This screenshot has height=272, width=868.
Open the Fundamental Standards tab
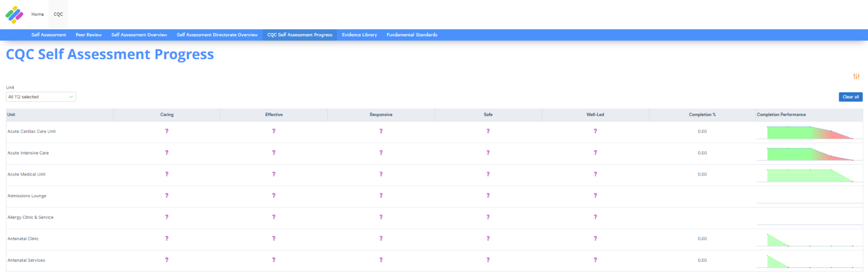click(x=412, y=35)
